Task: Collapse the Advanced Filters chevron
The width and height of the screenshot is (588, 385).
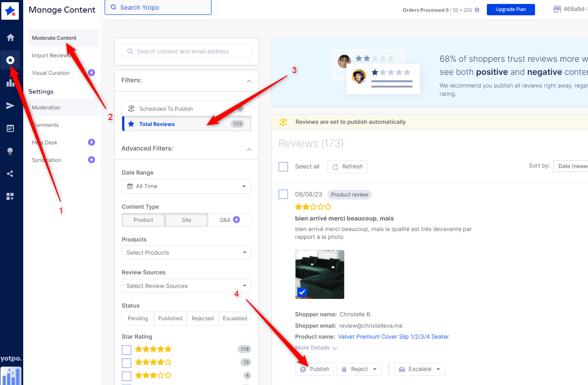Action: tap(249, 149)
